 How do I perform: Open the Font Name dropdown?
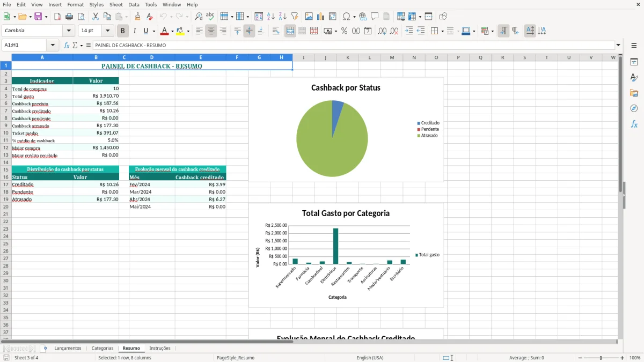pos(69,31)
